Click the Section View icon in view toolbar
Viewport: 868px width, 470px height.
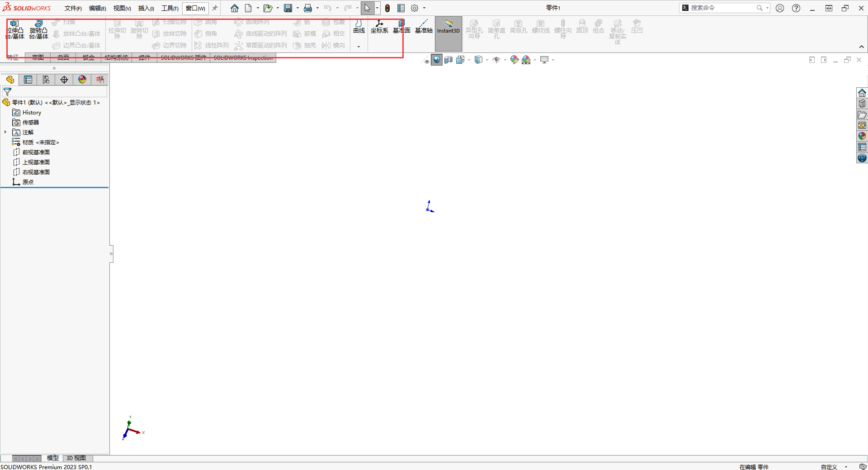click(x=448, y=60)
